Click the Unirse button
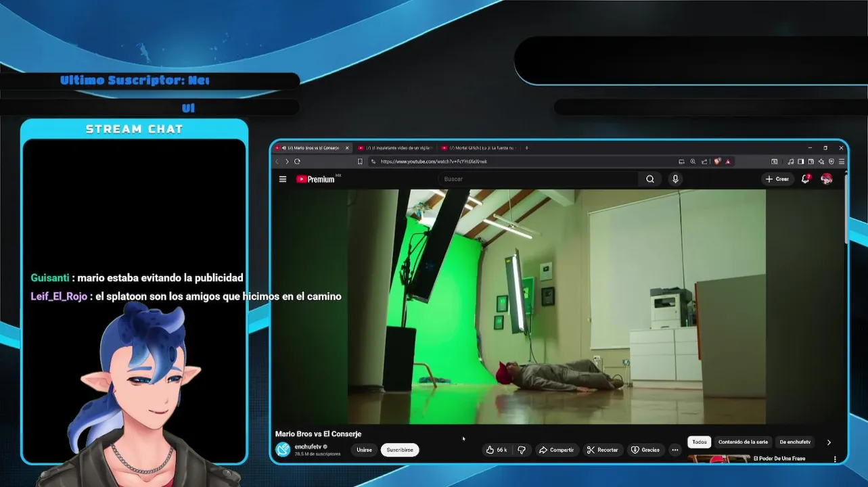 tap(364, 450)
